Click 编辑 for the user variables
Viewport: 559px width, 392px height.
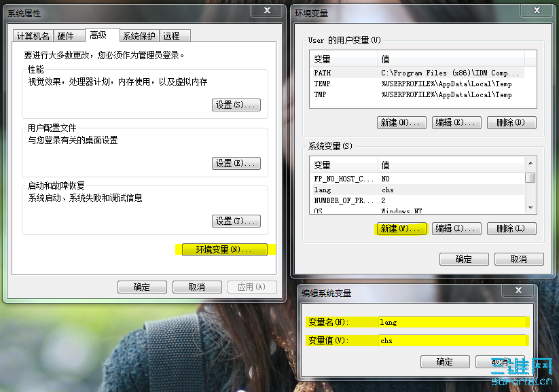[x=456, y=122]
